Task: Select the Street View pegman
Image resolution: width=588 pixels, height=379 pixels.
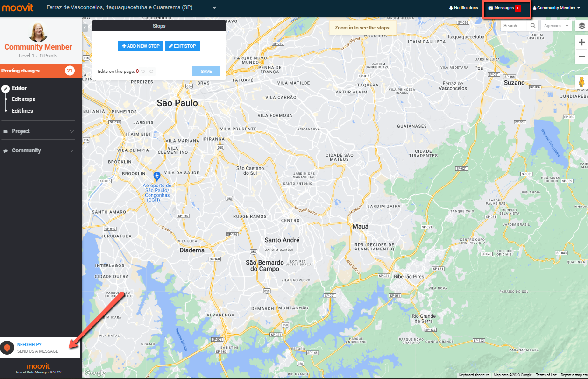Action: [x=581, y=83]
